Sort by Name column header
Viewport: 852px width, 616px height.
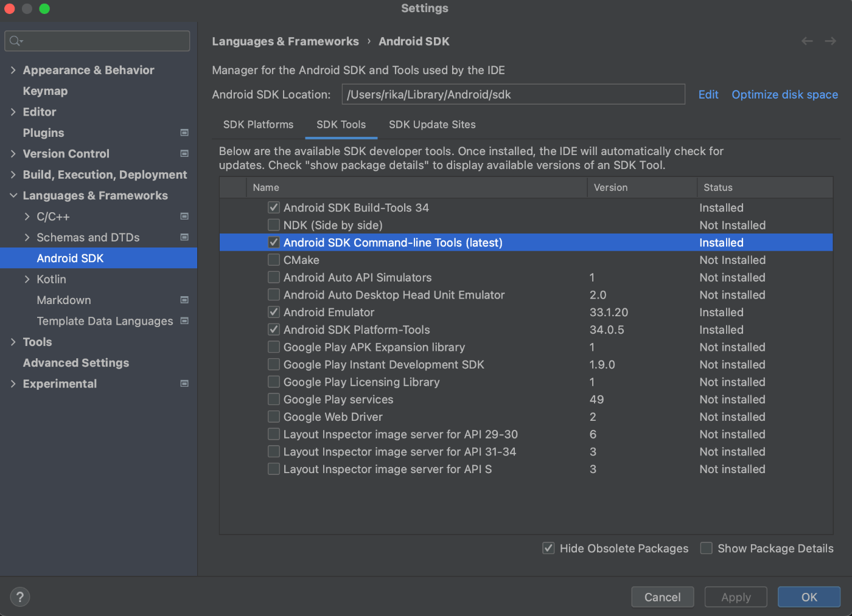(x=416, y=187)
